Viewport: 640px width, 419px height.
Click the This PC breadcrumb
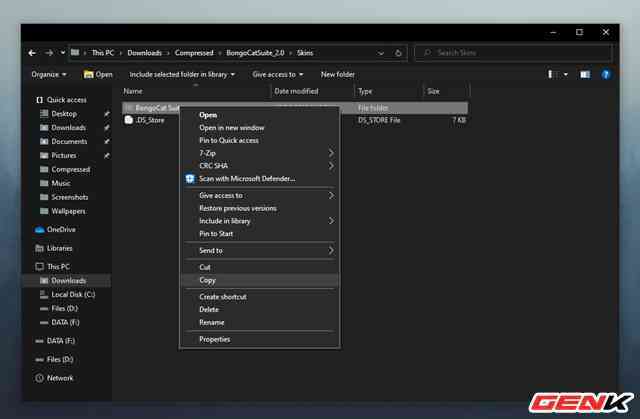coord(103,53)
